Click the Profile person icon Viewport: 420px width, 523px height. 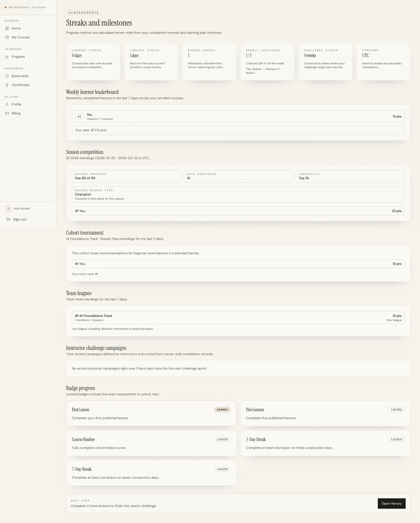point(7,104)
